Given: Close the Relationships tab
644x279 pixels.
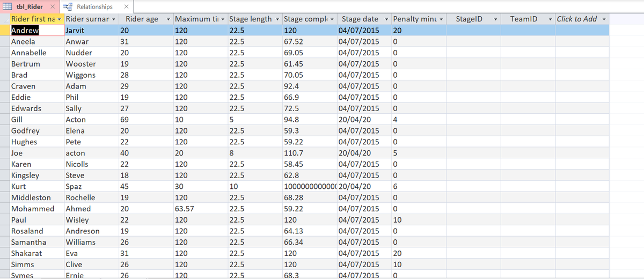Looking at the screenshot, I should (x=126, y=6).
